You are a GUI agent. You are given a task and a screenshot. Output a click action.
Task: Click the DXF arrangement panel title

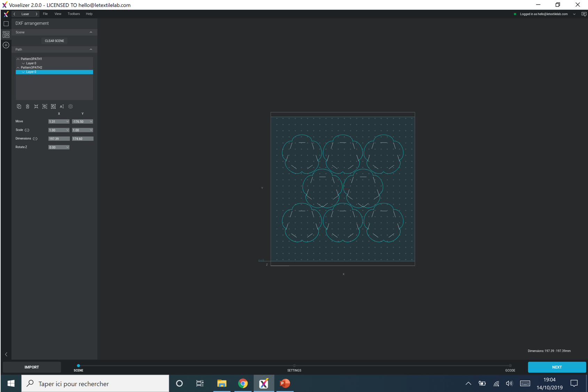click(x=32, y=23)
